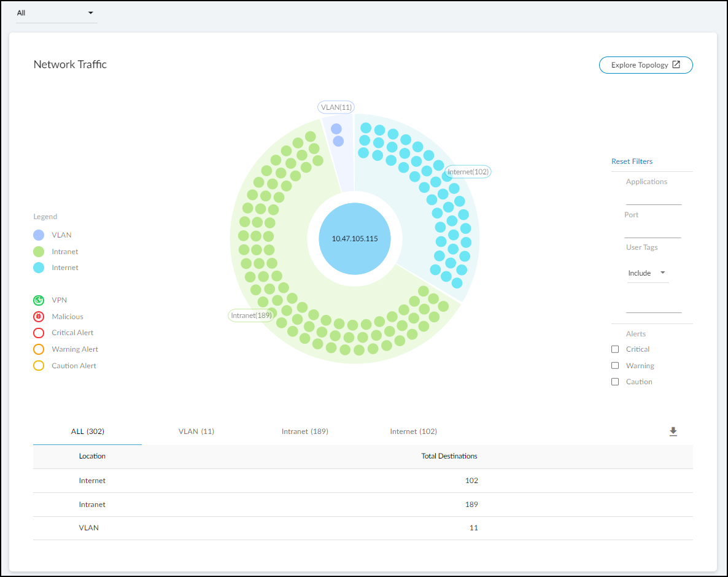Switch to the Intranet (189) tab
This screenshot has height=577, width=728.
click(304, 432)
